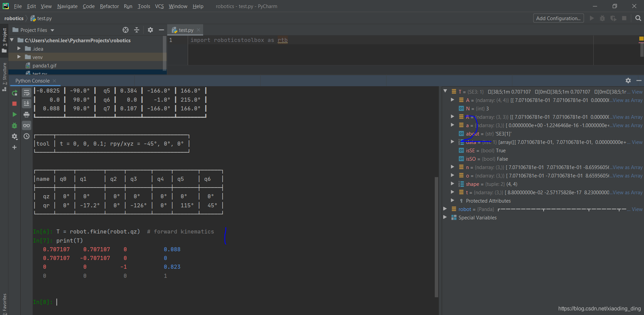Open the Project Files view dropdown

33,30
